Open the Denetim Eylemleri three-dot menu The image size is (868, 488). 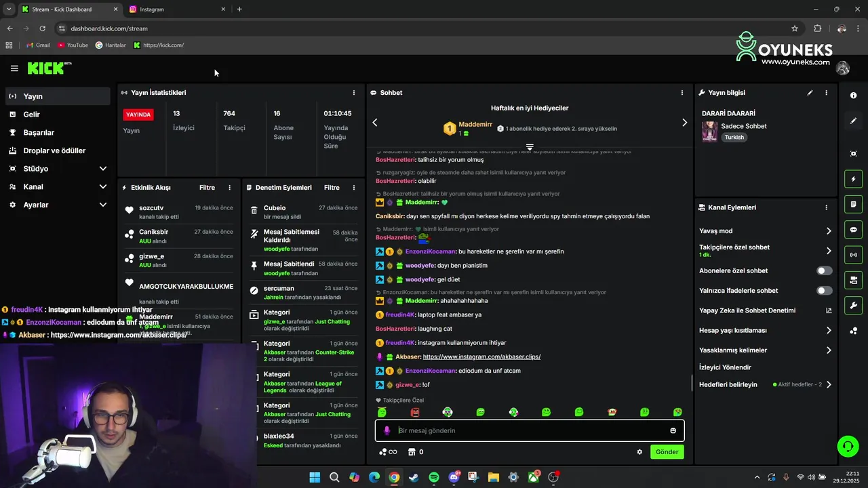[353, 188]
